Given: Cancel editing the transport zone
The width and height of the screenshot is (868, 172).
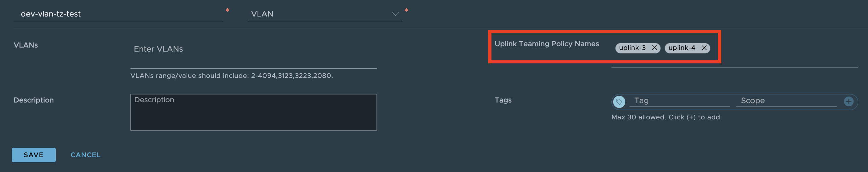Looking at the screenshot, I should [x=86, y=155].
